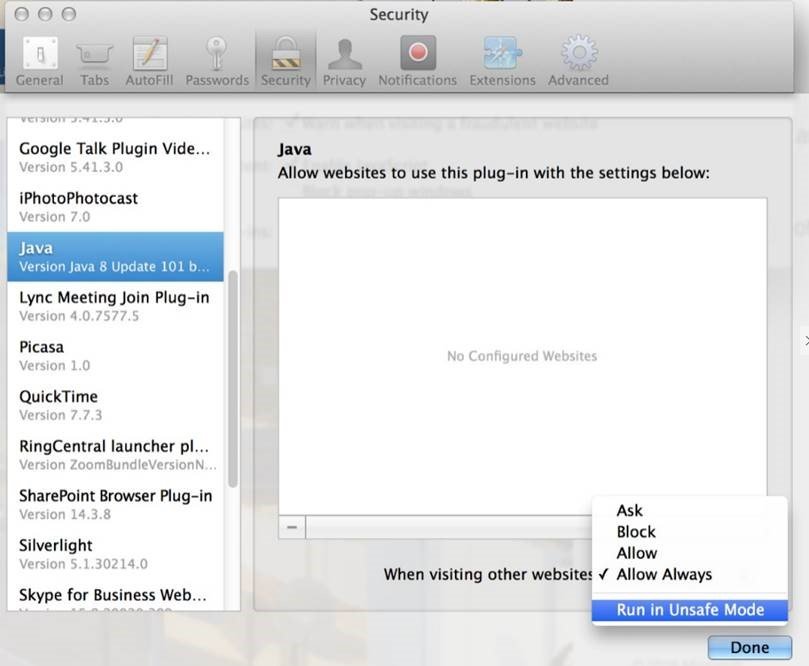Select Skype for Business Web plug-in row
Viewport: 809px width, 666px height.
[116, 595]
